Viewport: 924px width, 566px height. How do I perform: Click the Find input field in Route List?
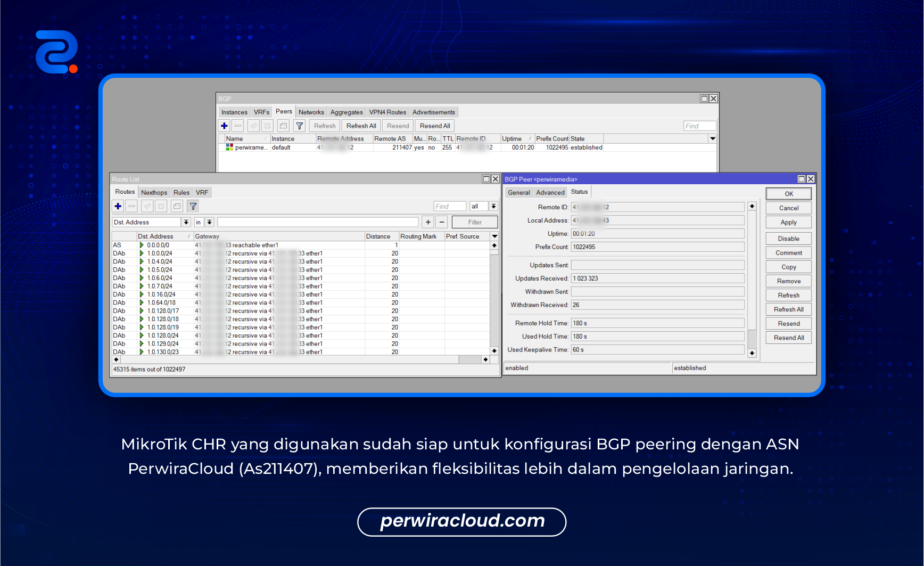coord(449,206)
